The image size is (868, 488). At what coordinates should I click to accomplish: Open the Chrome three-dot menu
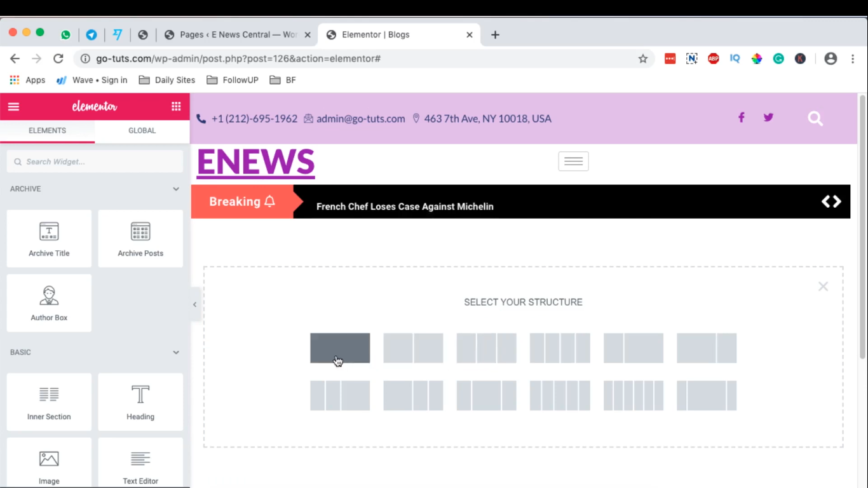pos(853,58)
